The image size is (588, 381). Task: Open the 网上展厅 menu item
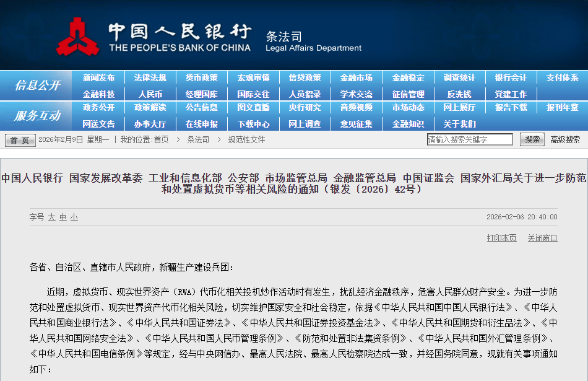pyautogui.click(x=459, y=107)
